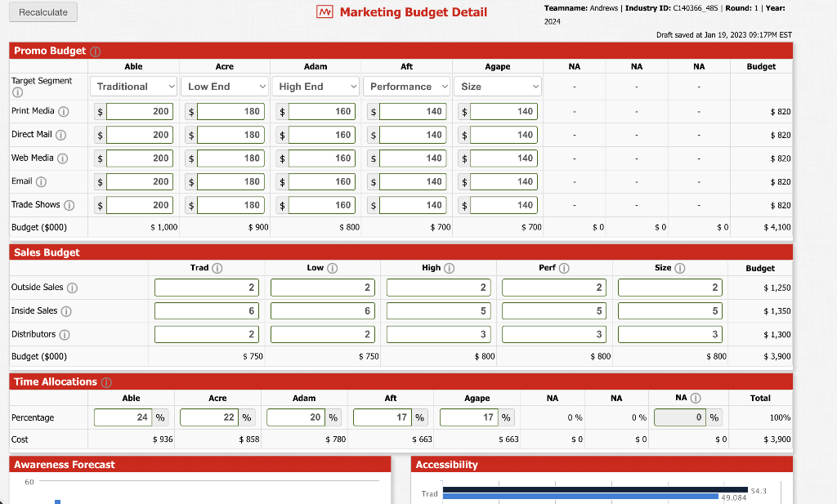Viewport: 837px width, 504px height.
Task: Edit Acre Print Media budget field
Action: coord(231,111)
